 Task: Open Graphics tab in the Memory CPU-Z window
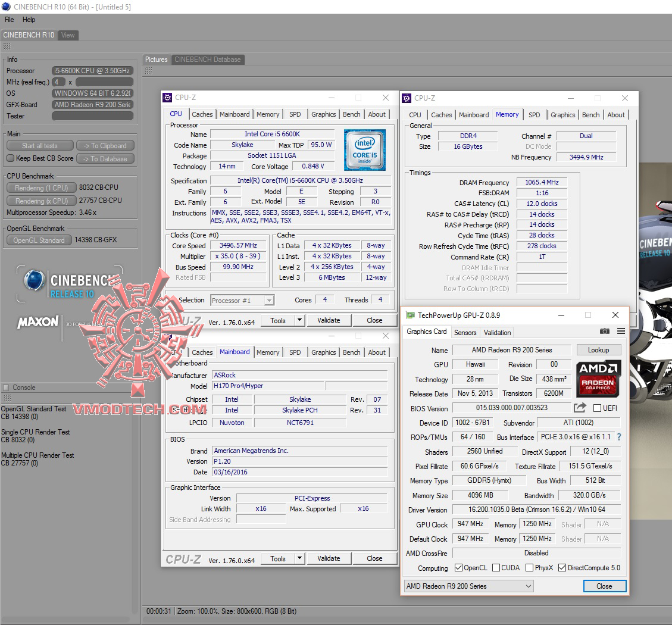click(562, 115)
